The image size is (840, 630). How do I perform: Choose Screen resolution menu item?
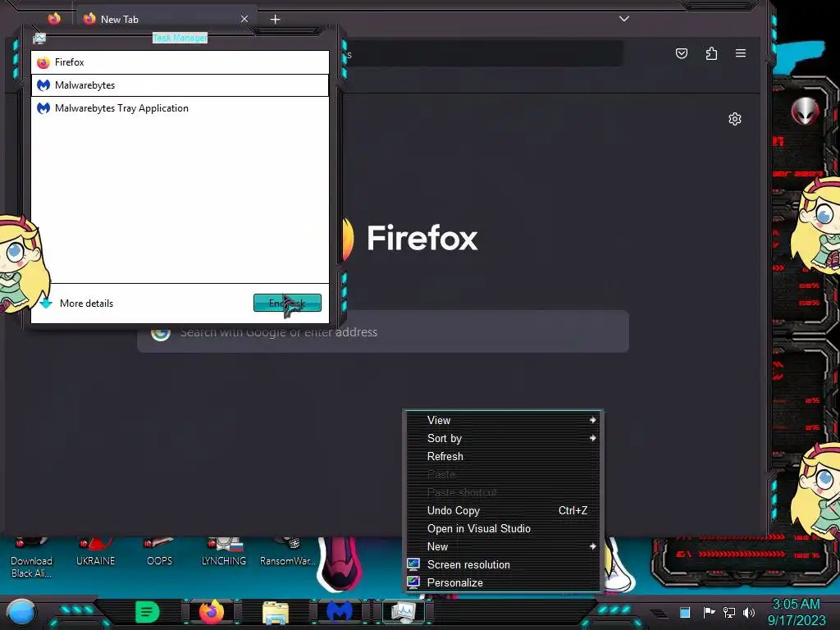tap(504, 564)
